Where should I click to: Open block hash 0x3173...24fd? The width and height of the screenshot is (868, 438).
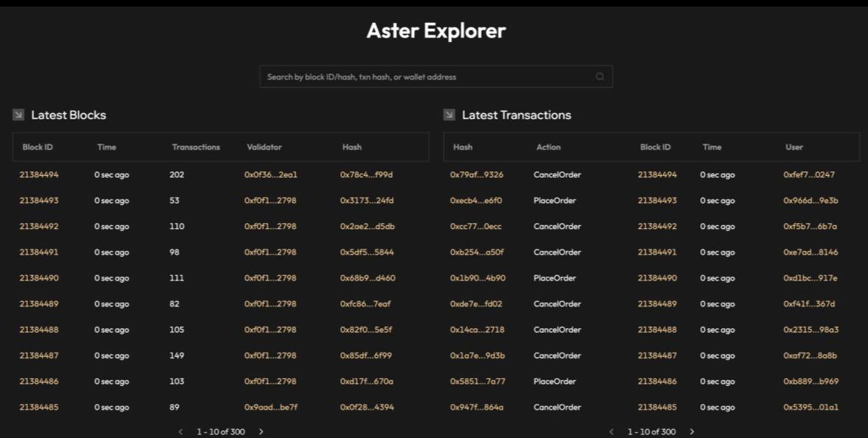tap(367, 200)
